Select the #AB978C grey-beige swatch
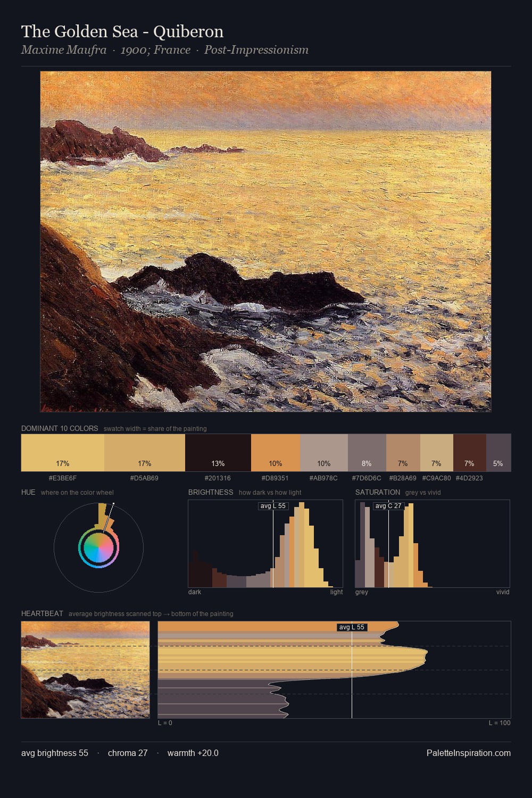Viewport: 532px width, 798px height. click(x=324, y=453)
